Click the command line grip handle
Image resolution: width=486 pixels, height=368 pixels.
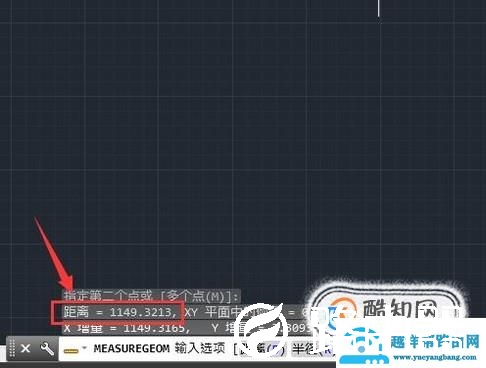coord(12,348)
